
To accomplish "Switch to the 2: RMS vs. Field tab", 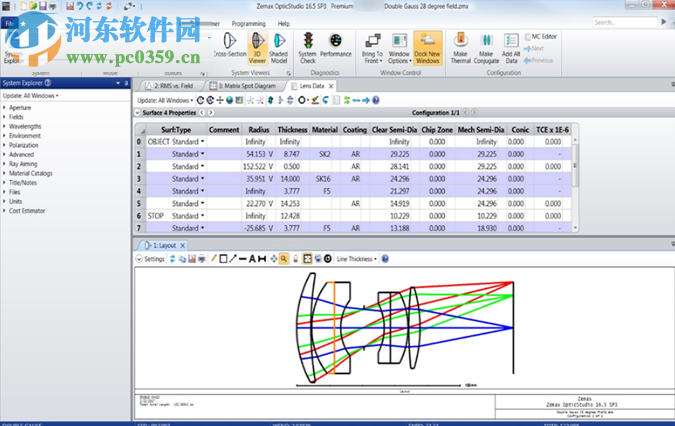I will [x=169, y=86].
